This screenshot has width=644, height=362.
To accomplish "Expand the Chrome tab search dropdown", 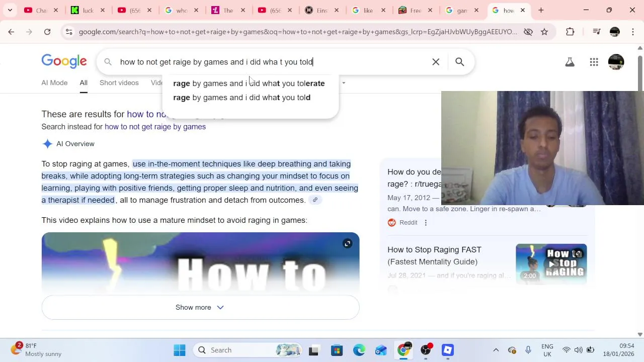I will 10,10.
